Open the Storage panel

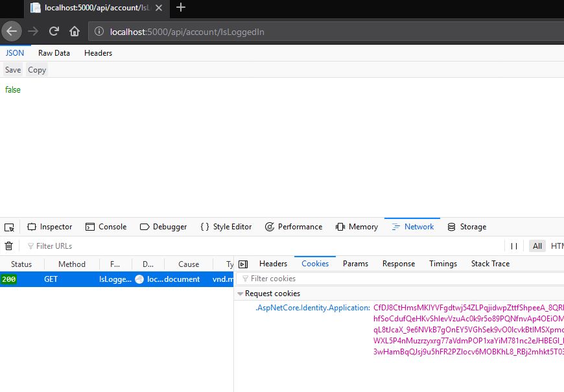click(467, 227)
